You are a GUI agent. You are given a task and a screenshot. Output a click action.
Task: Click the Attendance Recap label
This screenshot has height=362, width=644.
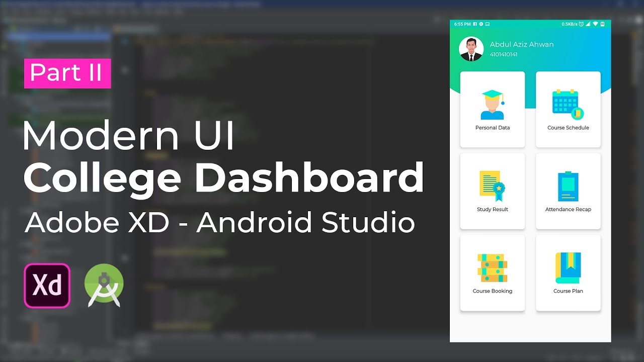coord(568,209)
